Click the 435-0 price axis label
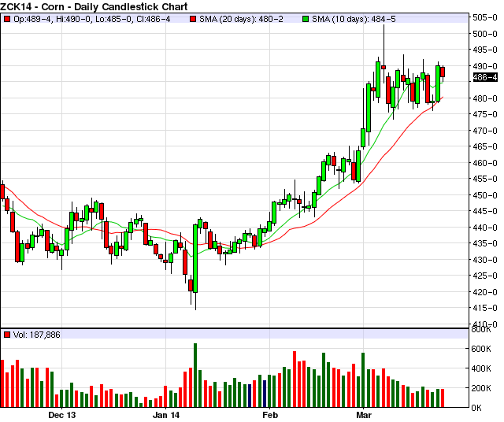 click(x=485, y=243)
